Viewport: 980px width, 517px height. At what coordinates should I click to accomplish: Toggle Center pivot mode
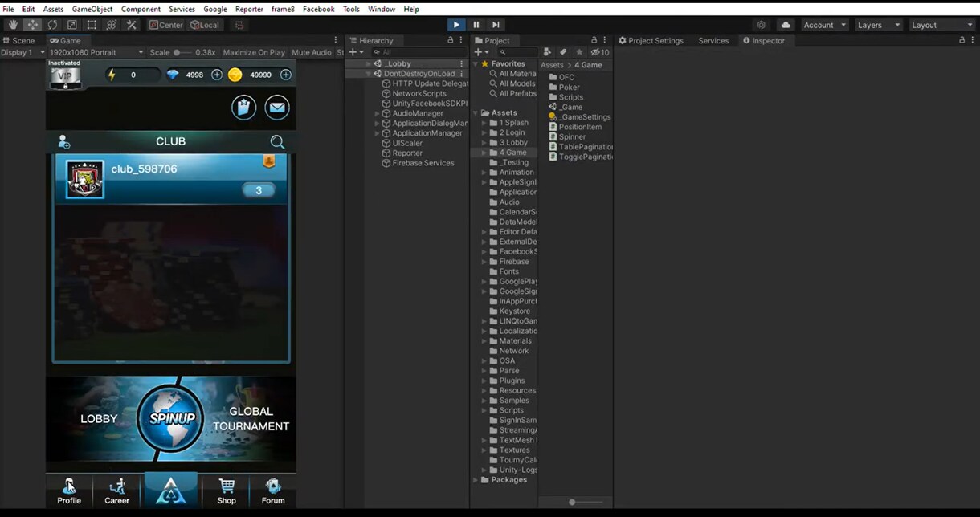pos(166,25)
